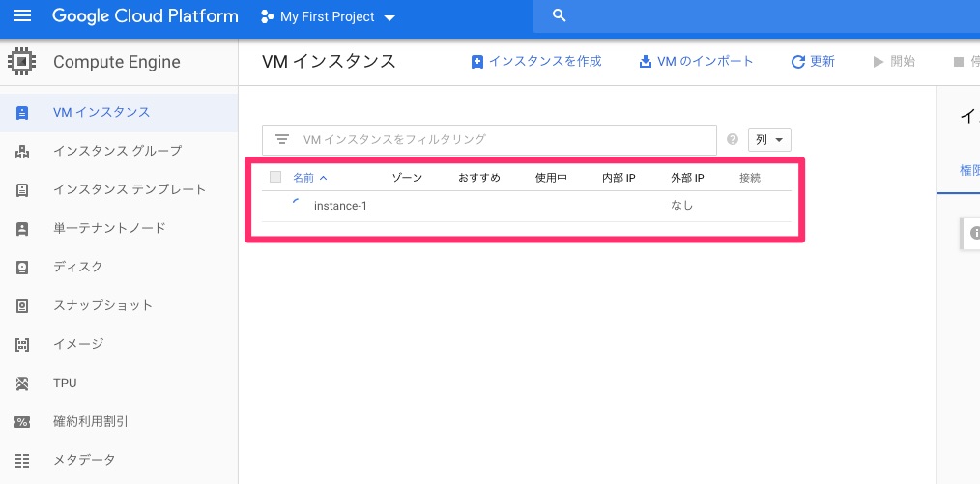Click the filter list icon
Image resolution: width=980 pixels, height=484 pixels.
tap(282, 139)
